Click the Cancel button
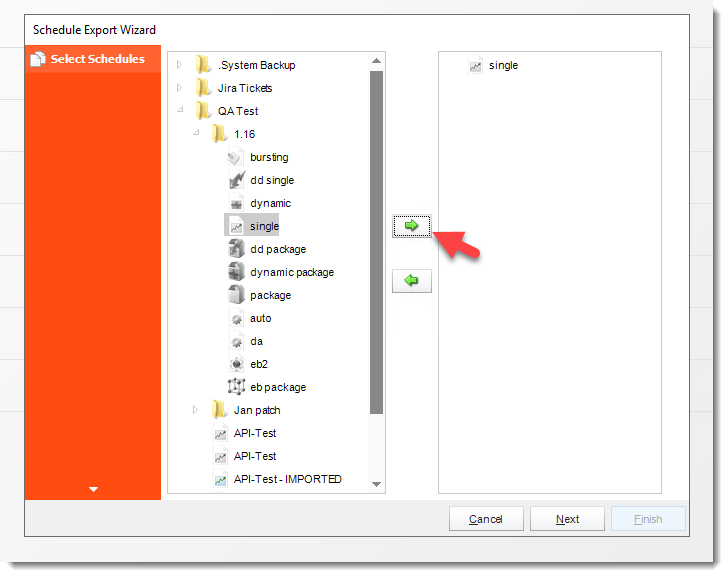 [486, 519]
